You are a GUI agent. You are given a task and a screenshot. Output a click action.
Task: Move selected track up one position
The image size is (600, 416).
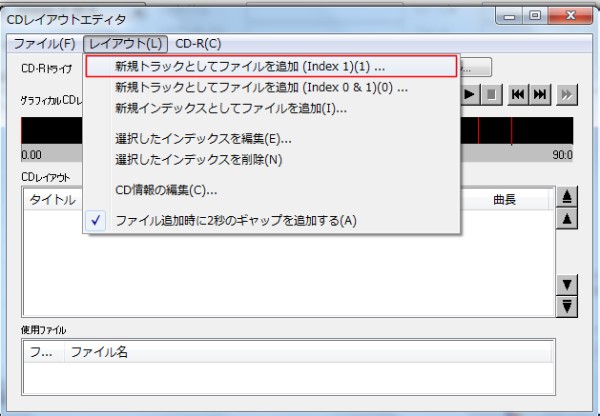567,218
